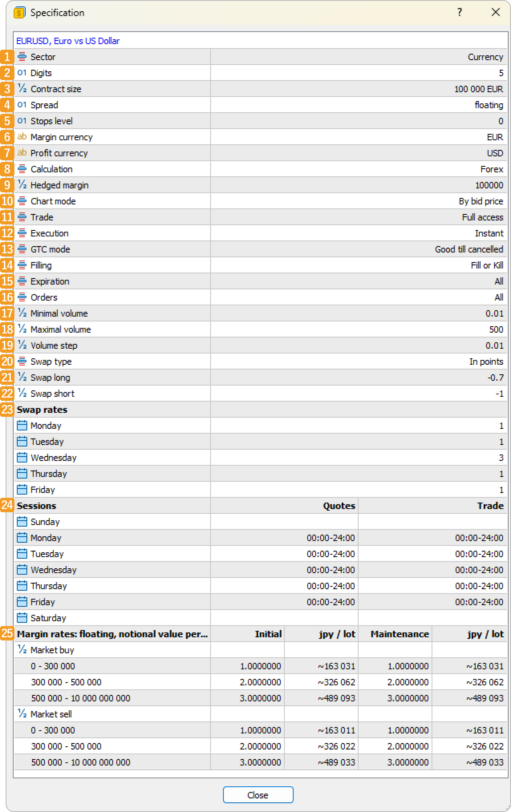Select the Market sell row

[x=51, y=714]
